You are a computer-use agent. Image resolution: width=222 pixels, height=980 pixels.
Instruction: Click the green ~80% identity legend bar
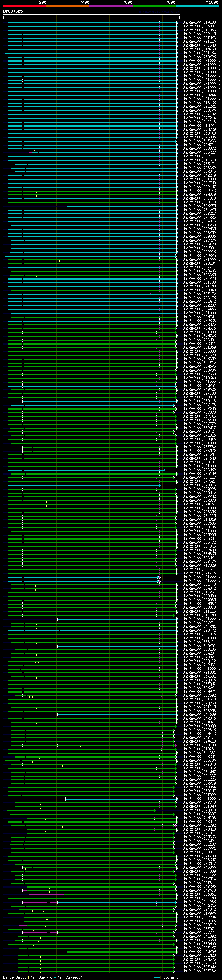[154, 6]
